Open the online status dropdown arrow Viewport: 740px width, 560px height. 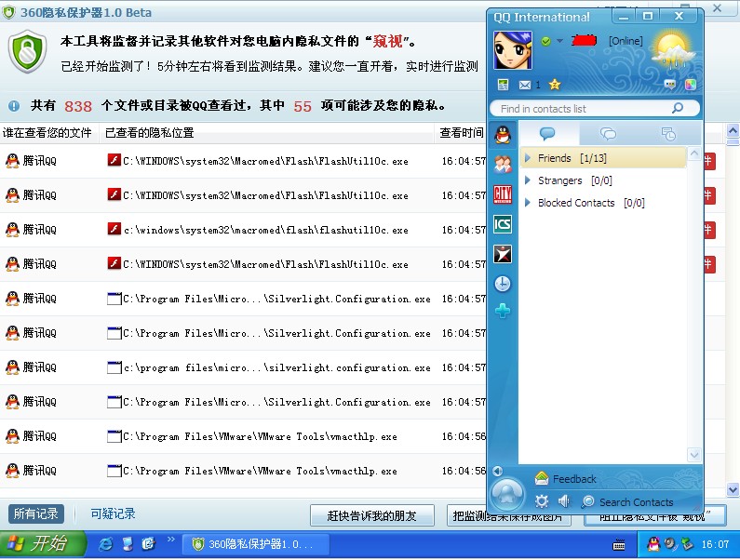pos(559,41)
